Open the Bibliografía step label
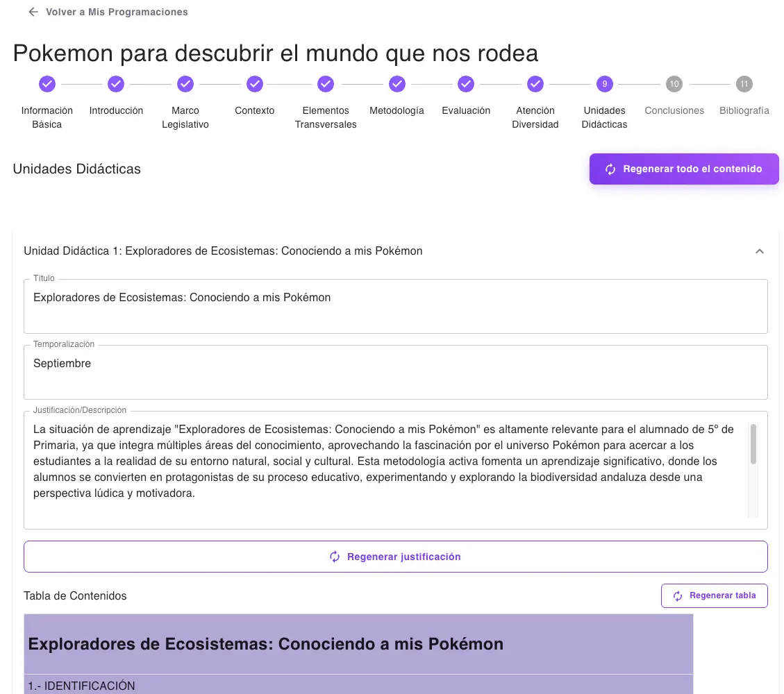 744,110
